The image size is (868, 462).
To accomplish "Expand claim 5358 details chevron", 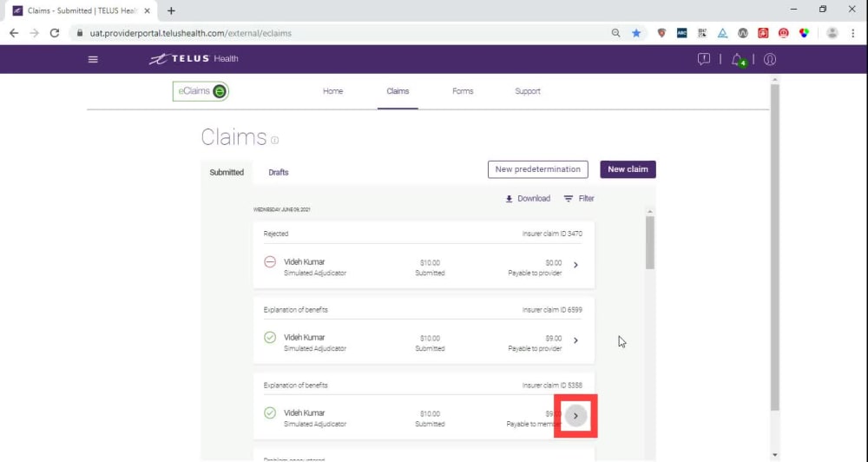I will click(x=575, y=416).
